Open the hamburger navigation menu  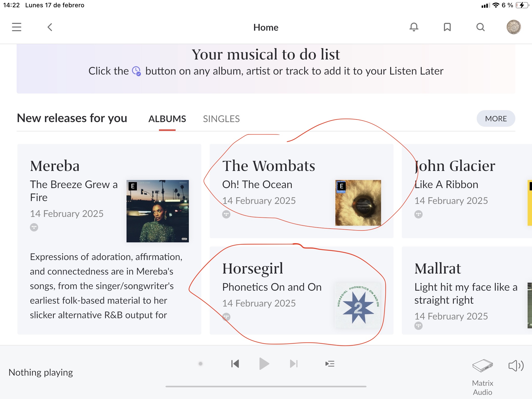click(17, 27)
